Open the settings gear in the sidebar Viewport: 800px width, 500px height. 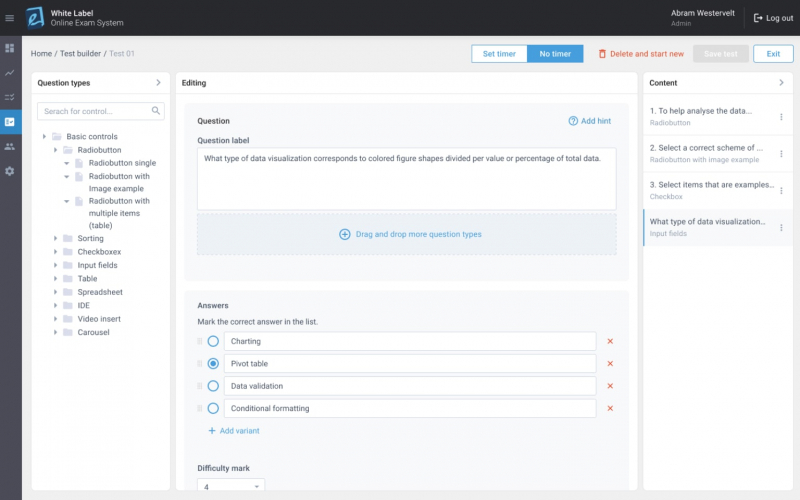[x=10, y=171]
